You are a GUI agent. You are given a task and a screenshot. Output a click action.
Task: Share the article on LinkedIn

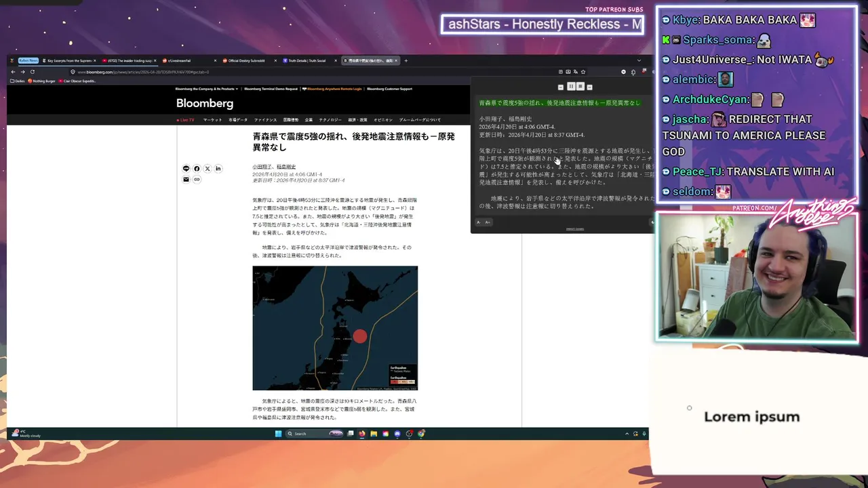point(218,169)
